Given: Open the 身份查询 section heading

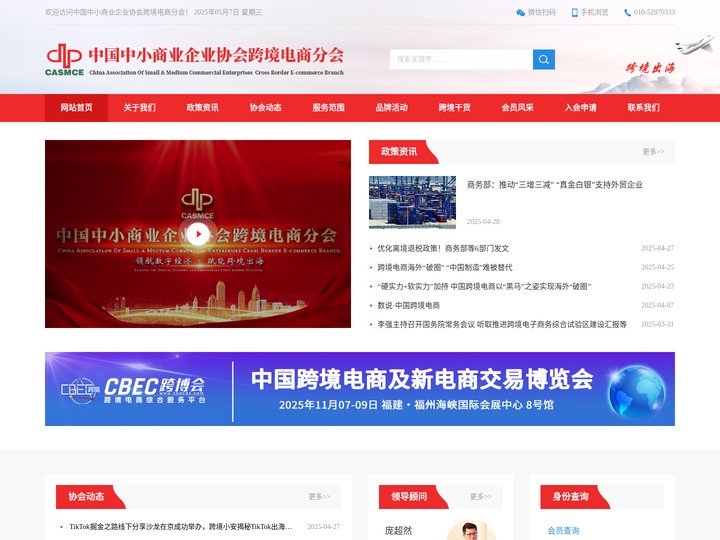Looking at the screenshot, I should [571, 496].
